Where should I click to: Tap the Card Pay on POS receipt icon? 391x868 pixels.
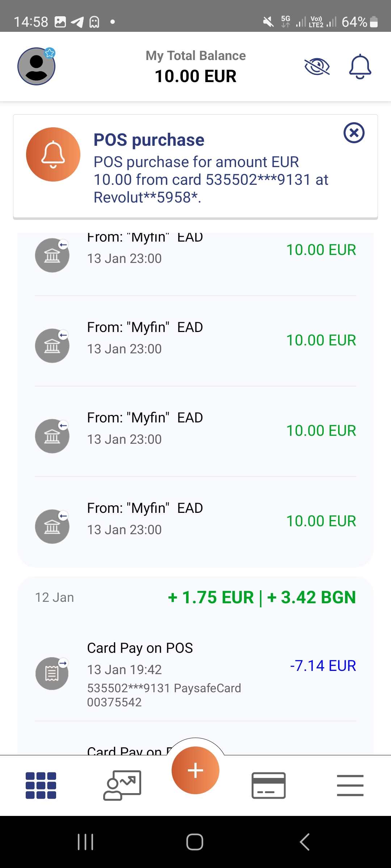click(x=52, y=673)
